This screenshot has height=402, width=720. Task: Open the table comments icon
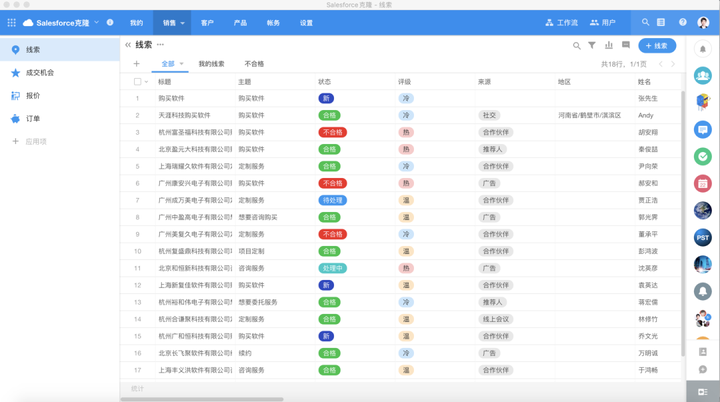(626, 45)
